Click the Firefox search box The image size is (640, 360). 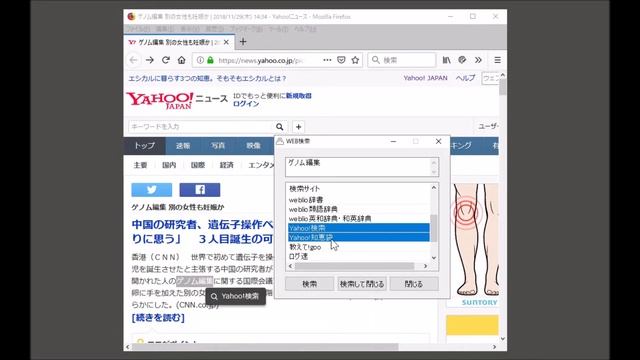tap(402, 60)
